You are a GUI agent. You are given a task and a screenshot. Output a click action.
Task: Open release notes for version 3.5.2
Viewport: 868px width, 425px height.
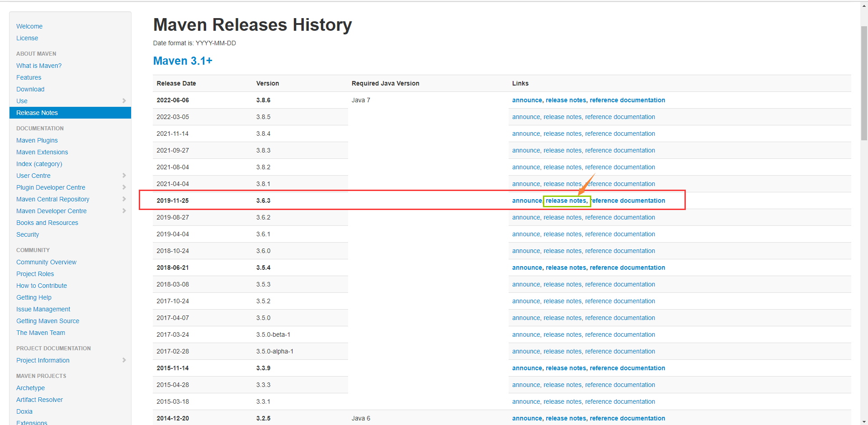(562, 301)
